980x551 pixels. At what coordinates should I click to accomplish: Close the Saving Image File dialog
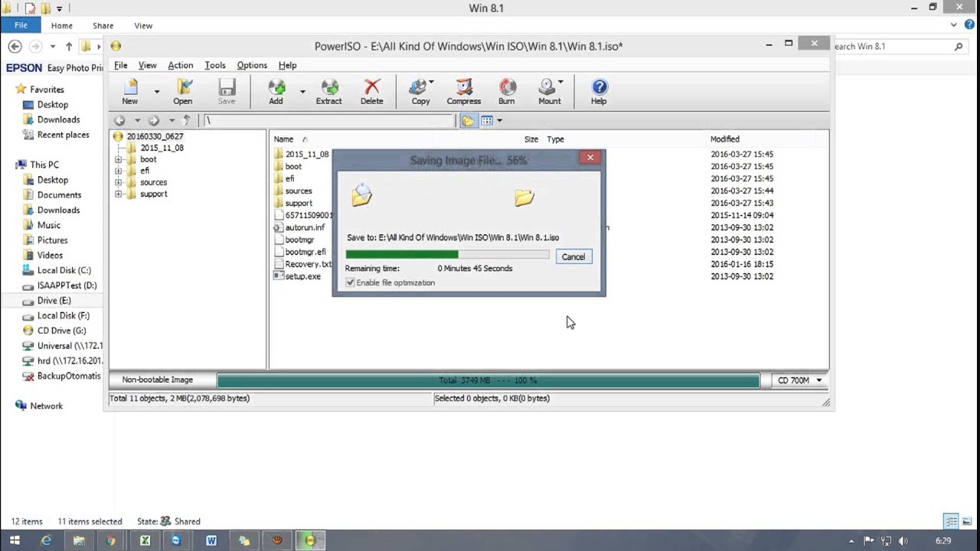coord(590,158)
